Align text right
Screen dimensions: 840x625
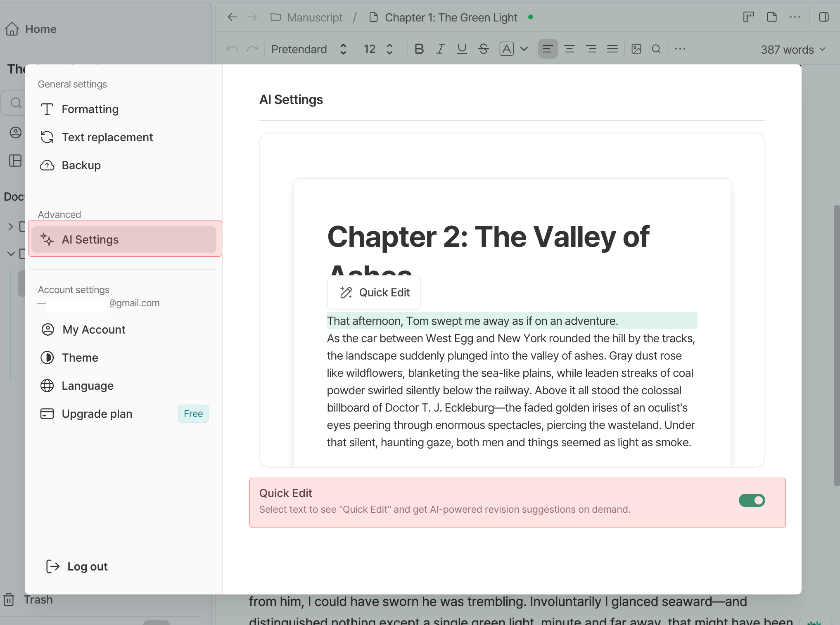[591, 49]
